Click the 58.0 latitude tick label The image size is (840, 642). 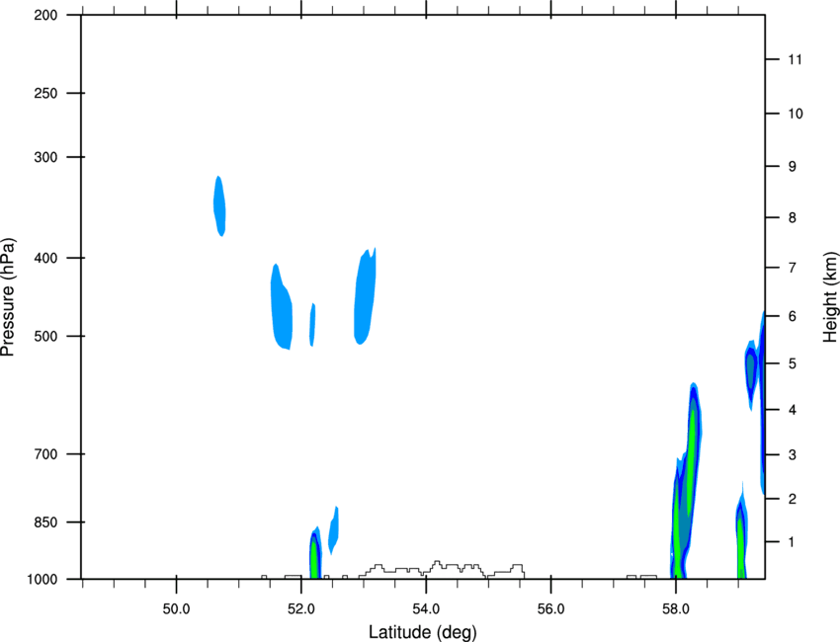676,609
